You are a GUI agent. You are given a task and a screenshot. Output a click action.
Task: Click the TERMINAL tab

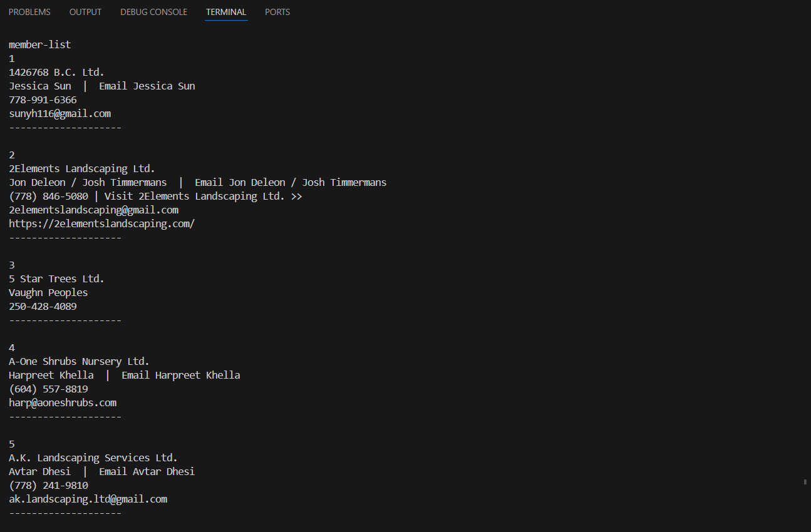pyautogui.click(x=226, y=12)
